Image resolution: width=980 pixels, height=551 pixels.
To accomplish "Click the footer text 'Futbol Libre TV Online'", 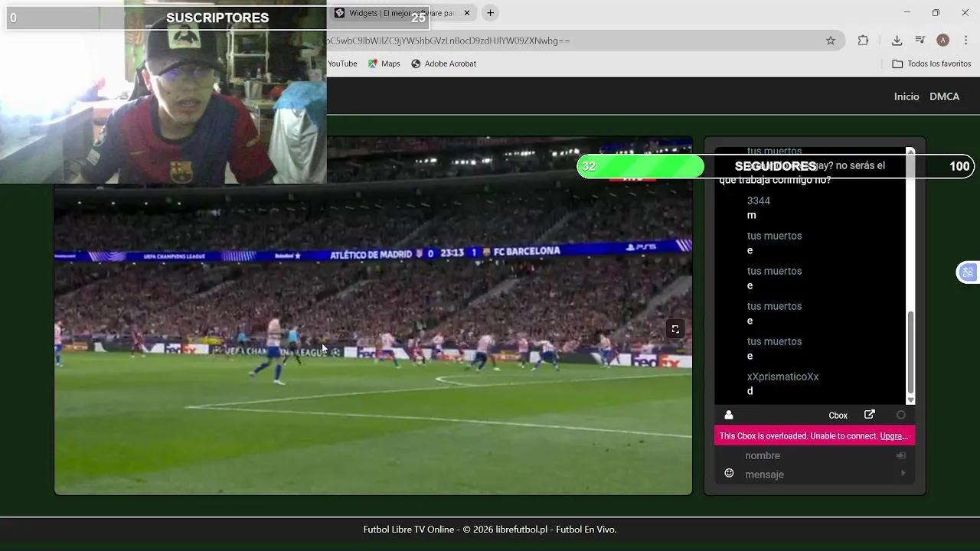I will [408, 530].
